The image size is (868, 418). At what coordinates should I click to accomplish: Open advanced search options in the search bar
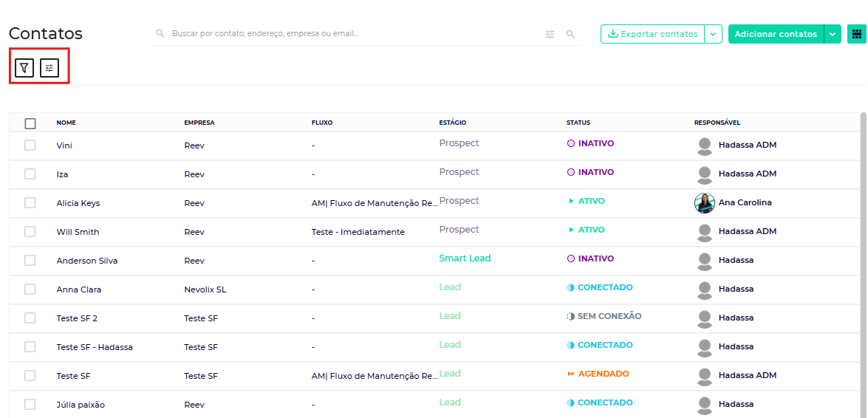[550, 34]
